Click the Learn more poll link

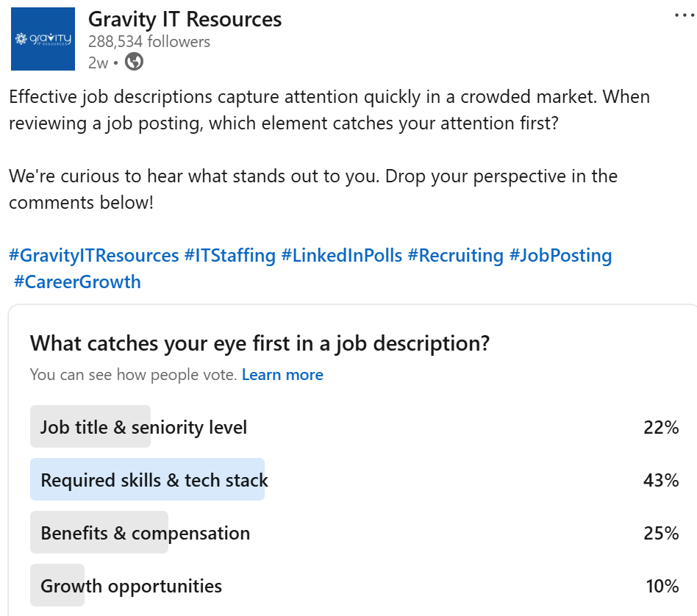tap(282, 375)
